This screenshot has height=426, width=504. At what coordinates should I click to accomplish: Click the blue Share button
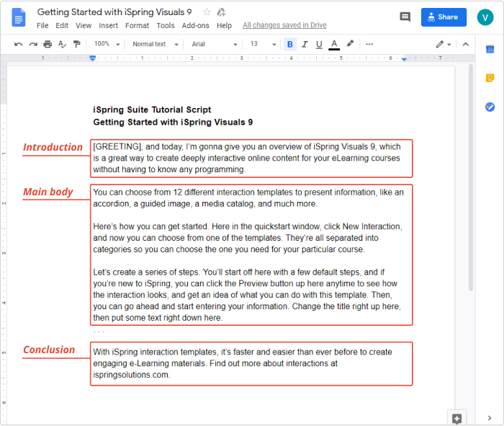click(x=444, y=17)
